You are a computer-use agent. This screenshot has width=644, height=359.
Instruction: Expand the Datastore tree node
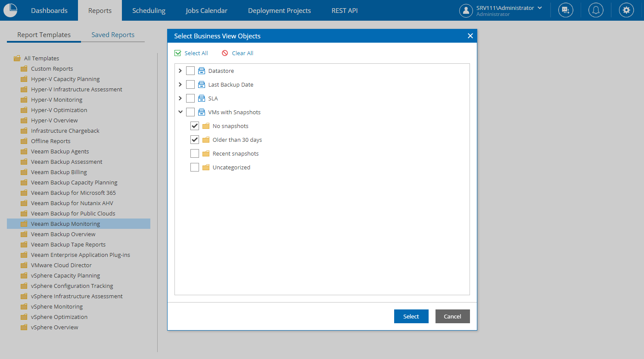(x=180, y=71)
